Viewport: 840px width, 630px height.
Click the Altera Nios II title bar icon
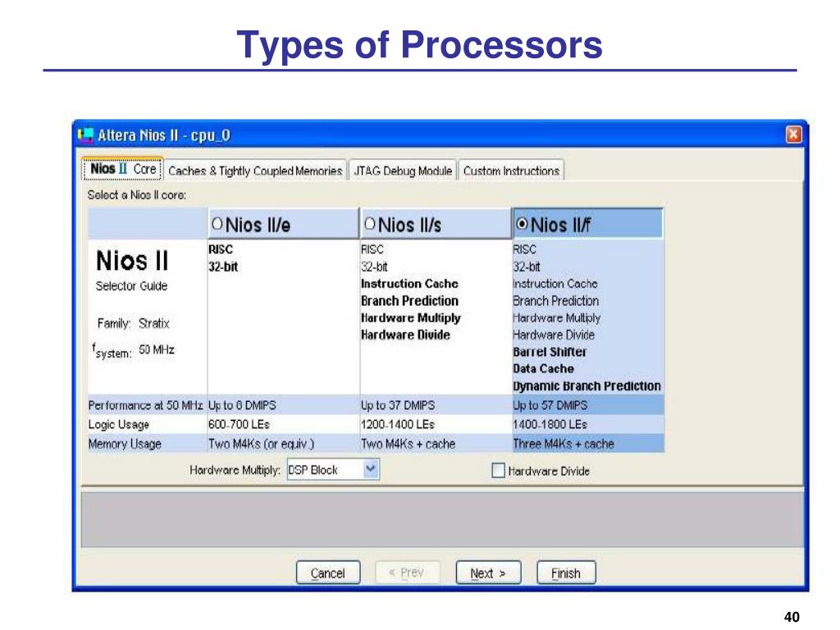tap(85, 135)
